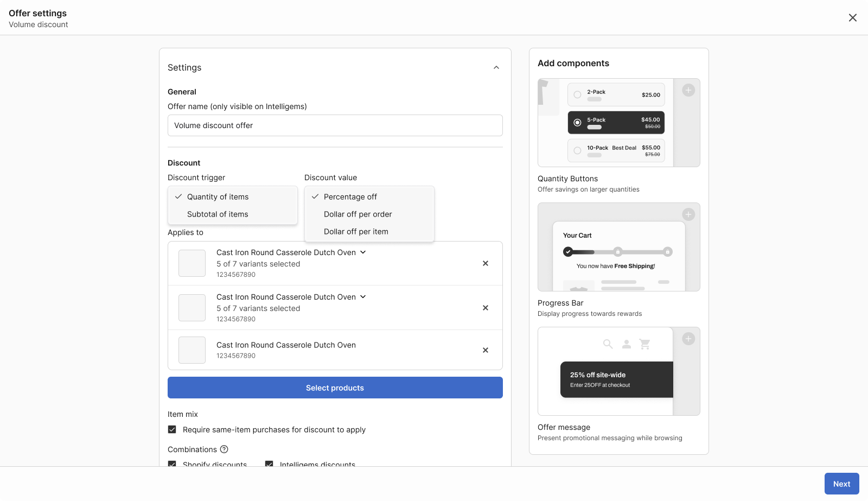868x501 pixels.
Task: Click the Offer name input field
Action: (335, 125)
